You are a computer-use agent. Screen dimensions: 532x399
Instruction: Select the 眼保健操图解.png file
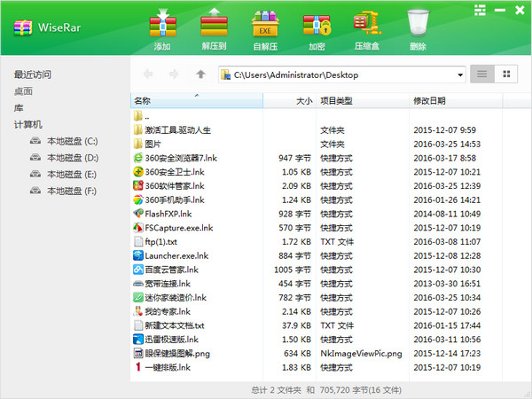pyautogui.click(x=317, y=353)
